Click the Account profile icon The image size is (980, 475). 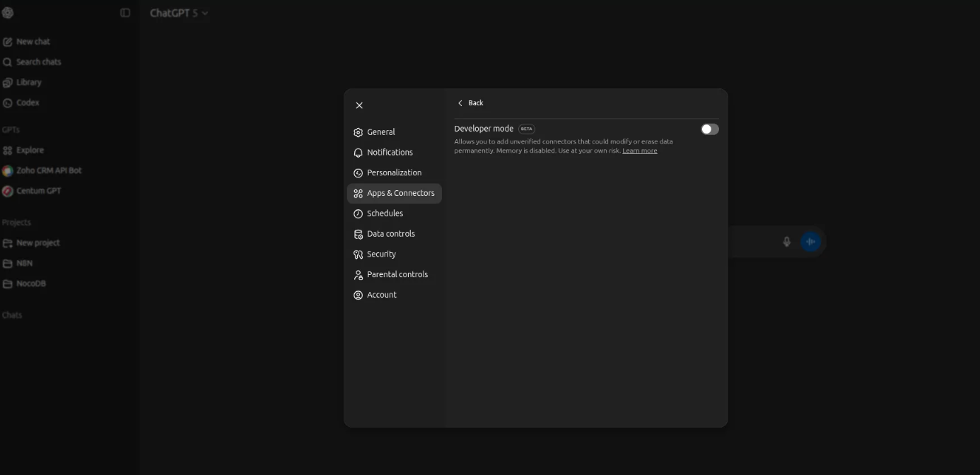[x=358, y=295]
